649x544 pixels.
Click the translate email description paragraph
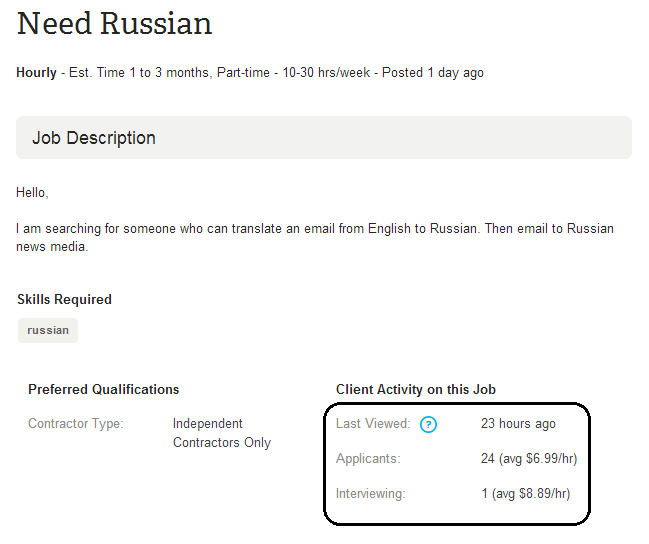[315, 237]
